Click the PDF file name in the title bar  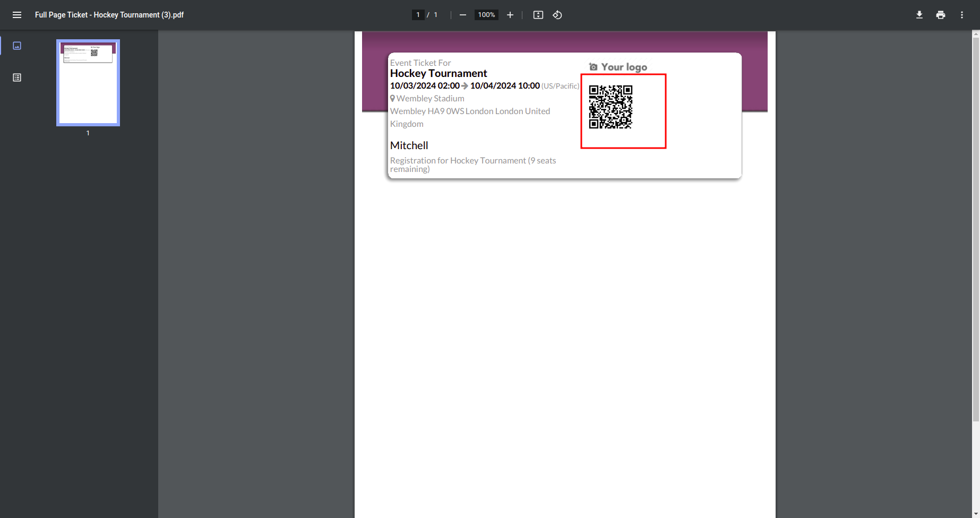[x=109, y=15]
